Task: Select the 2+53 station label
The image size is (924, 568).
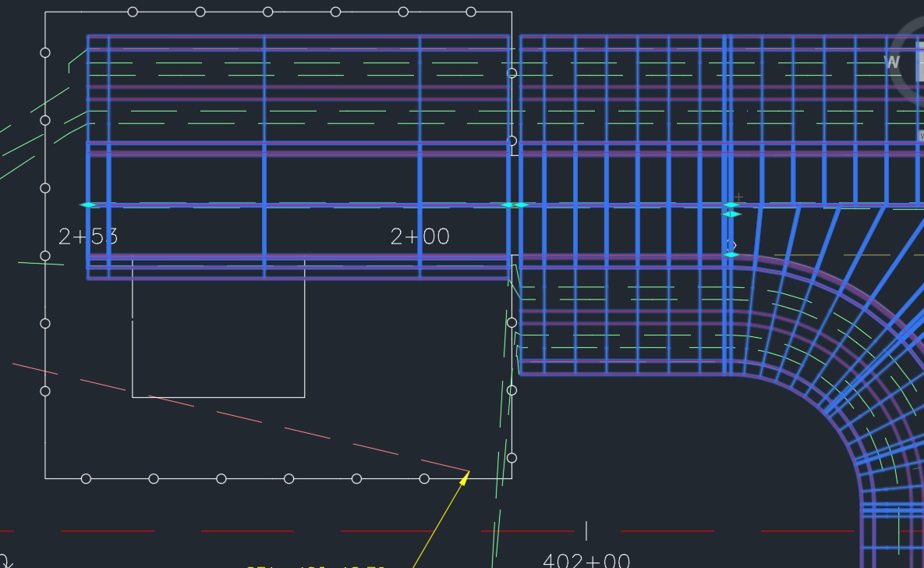Action: [x=88, y=237]
